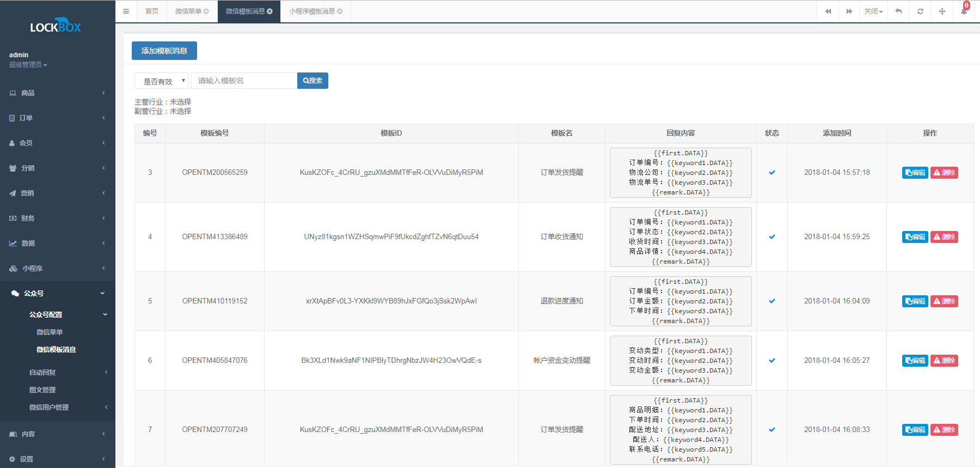The height and width of the screenshot is (468, 980).
Task: Click the 会员 sidebar icon
Action: click(x=12, y=143)
